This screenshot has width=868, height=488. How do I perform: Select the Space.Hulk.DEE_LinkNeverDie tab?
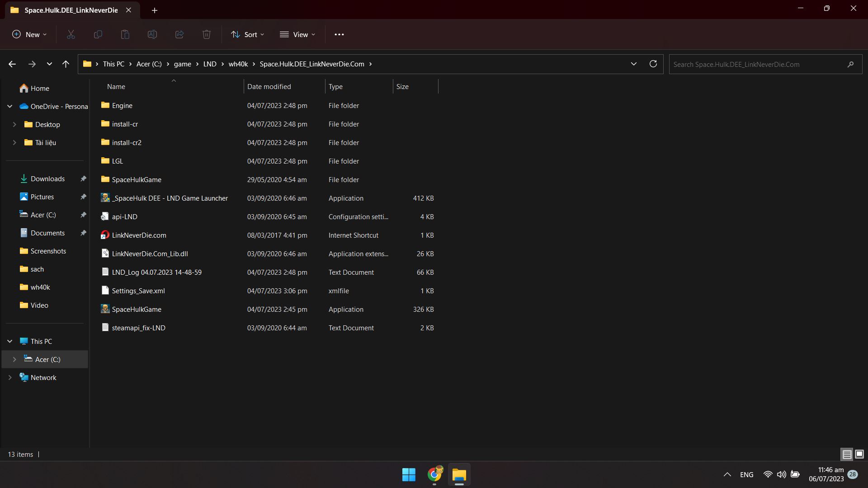click(x=71, y=10)
